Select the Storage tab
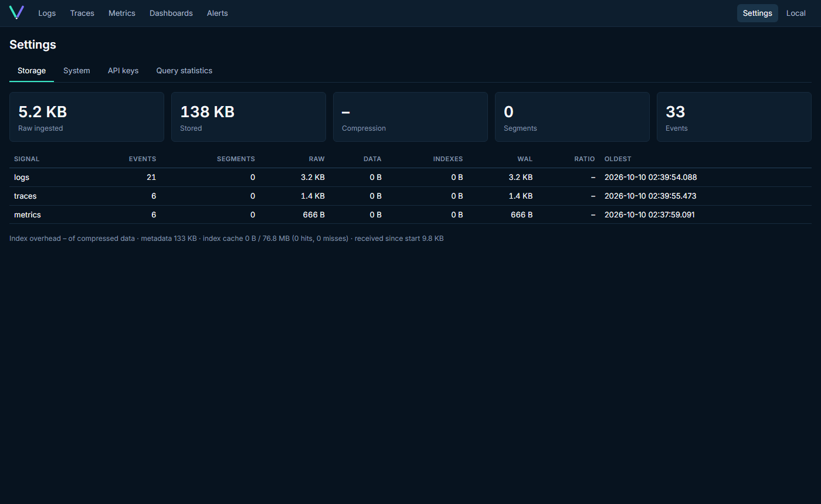 (32, 70)
